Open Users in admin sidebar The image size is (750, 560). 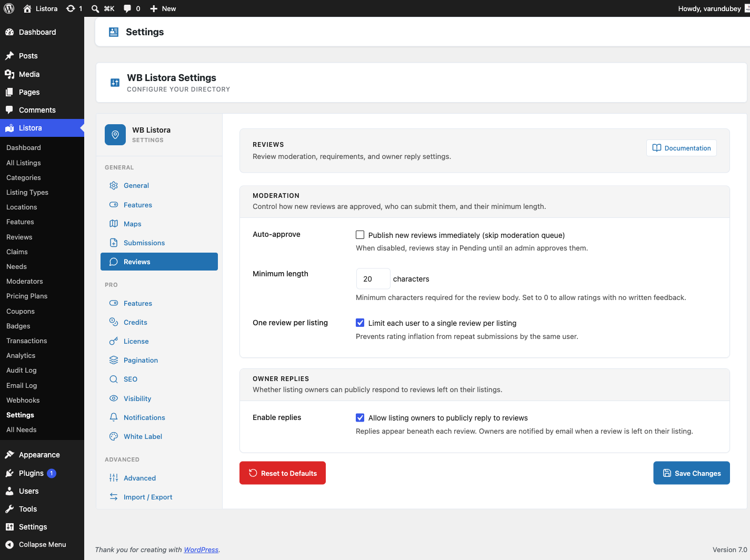coord(42,491)
